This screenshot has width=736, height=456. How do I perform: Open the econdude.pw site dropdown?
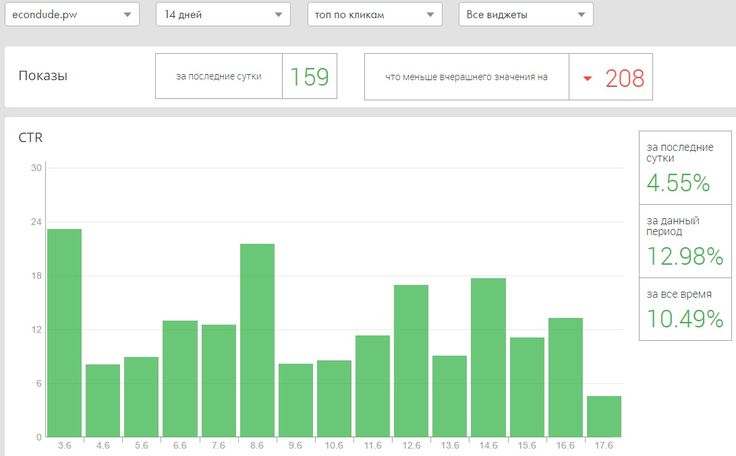[x=71, y=15]
